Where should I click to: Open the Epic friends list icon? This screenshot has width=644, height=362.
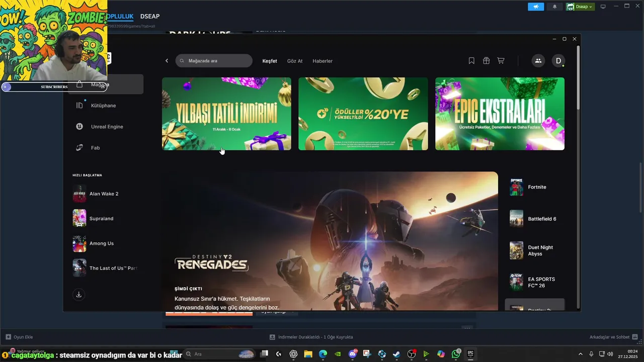point(538,61)
